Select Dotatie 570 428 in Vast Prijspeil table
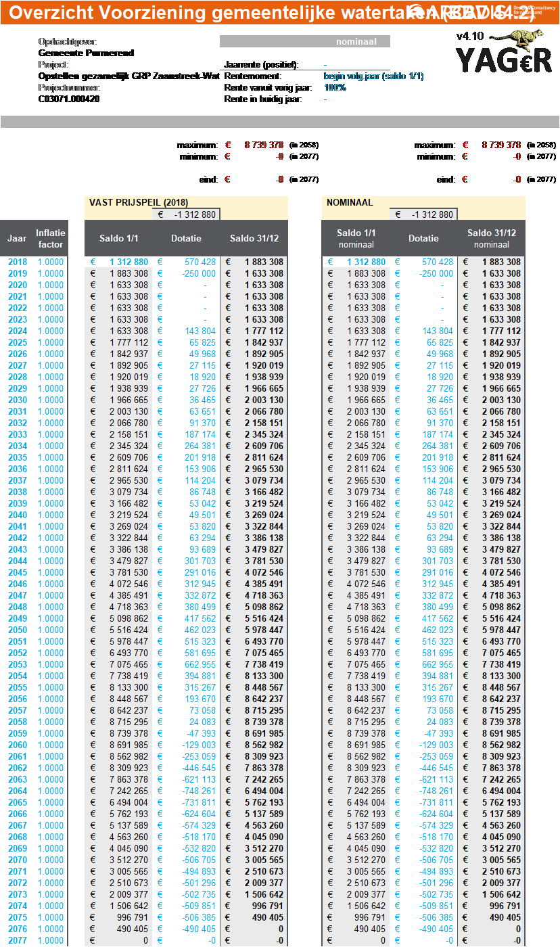The height and width of the screenshot is (947, 560). (x=200, y=262)
